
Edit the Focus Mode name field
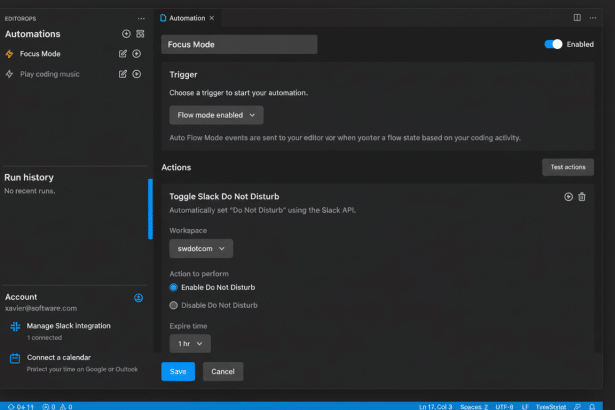coord(239,44)
